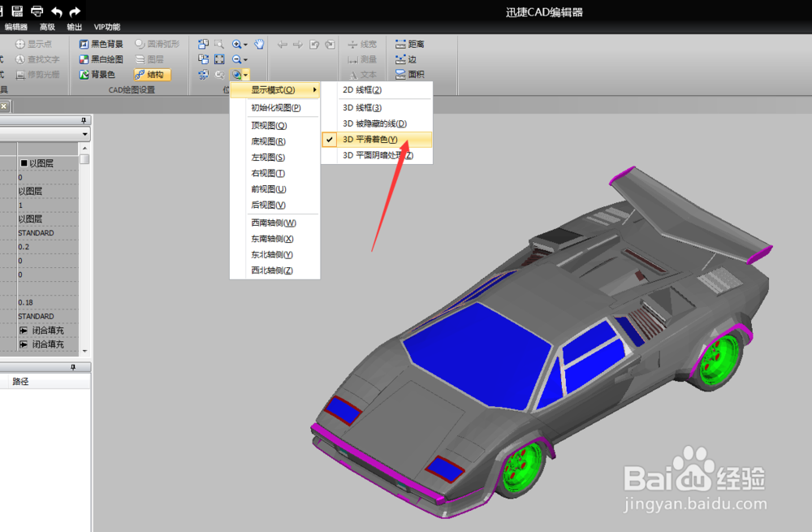Click the 修剪光栅 trim raster tool
The height and width of the screenshot is (532, 812).
[37, 75]
